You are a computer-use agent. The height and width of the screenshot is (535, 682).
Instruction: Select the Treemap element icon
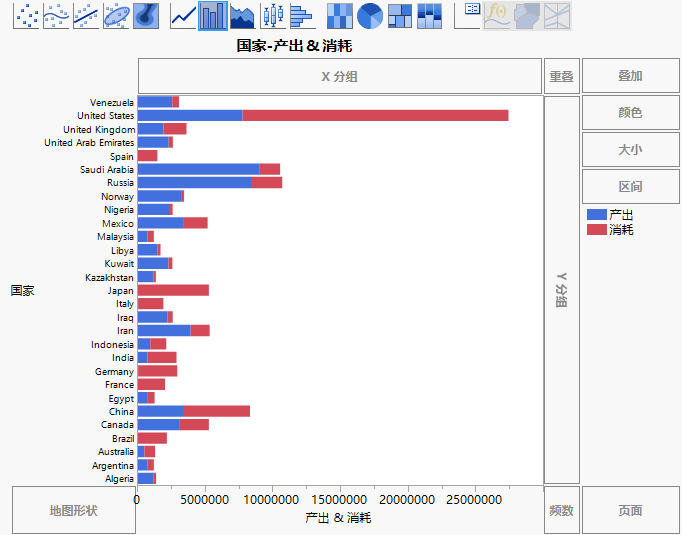(400, 15)
